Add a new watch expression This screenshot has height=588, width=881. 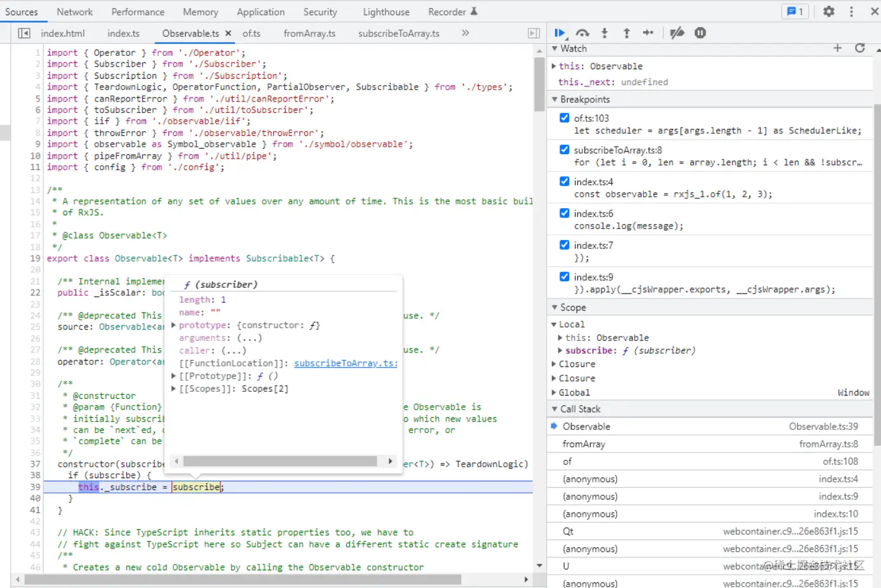837,48
